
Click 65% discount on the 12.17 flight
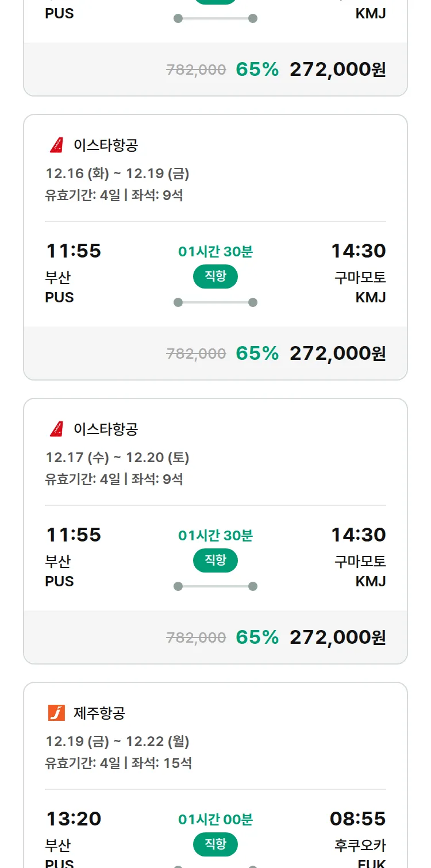tap(257, 637)
